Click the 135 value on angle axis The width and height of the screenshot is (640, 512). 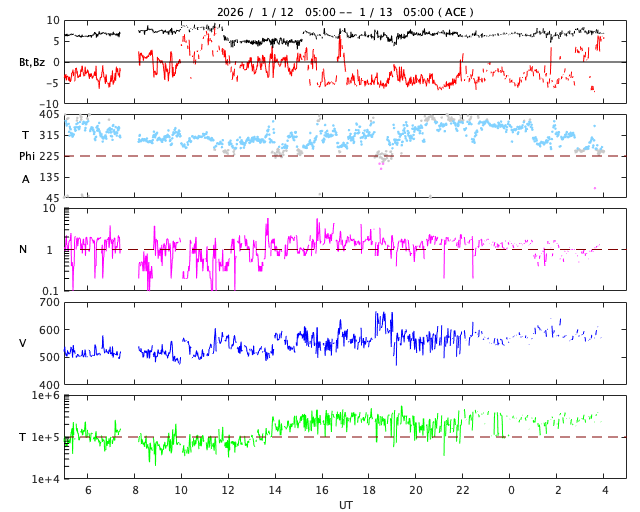point(48,177)
